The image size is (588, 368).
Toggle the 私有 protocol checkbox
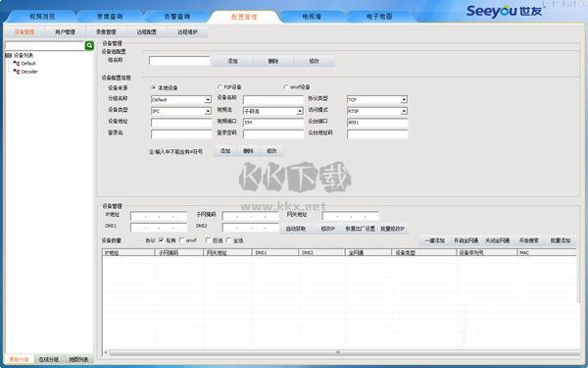coord(162,240)
